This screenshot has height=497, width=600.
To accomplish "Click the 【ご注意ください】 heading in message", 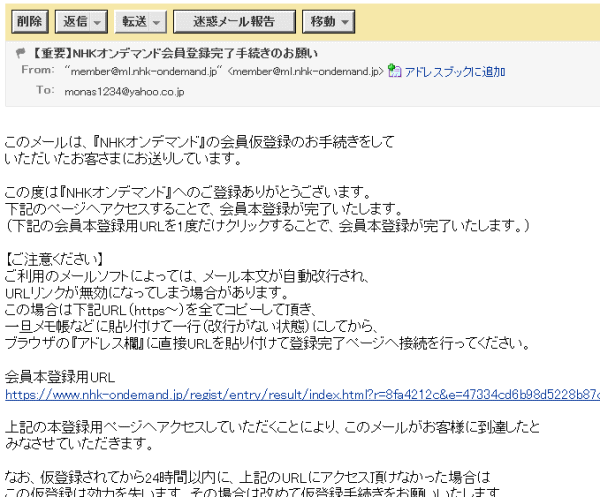I will pos(56,259).
